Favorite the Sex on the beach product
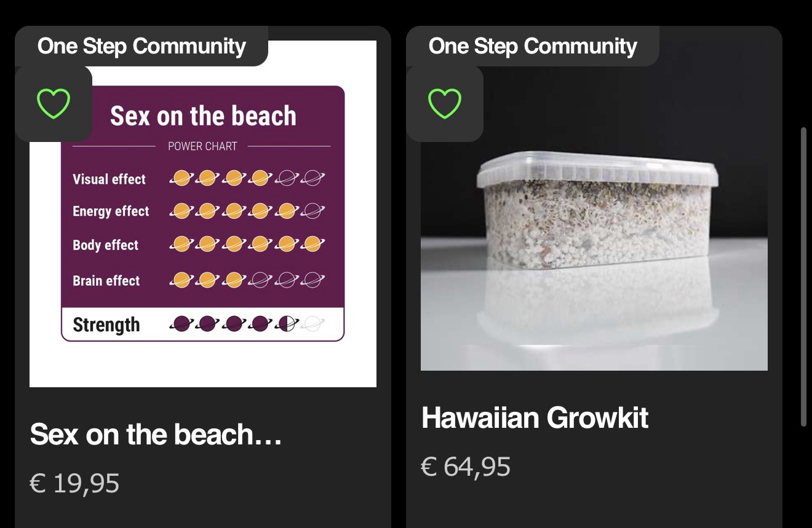 [54, 103]
